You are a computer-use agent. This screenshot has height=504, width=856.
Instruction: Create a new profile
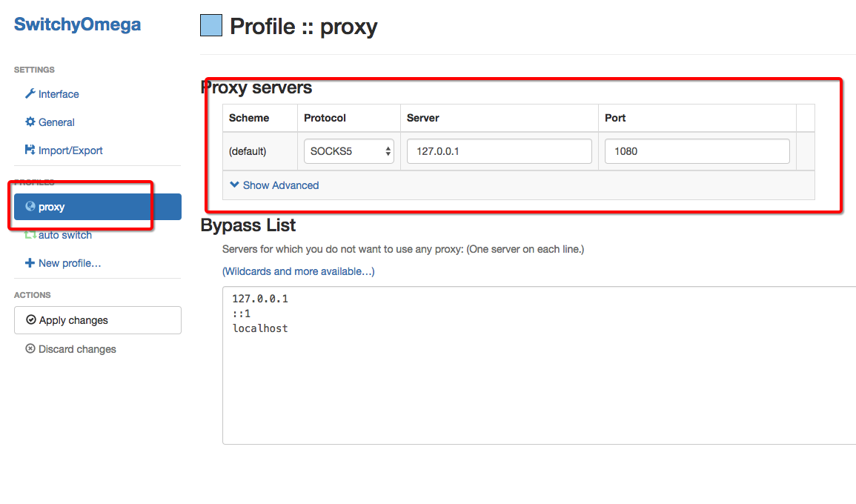(70, 263)
